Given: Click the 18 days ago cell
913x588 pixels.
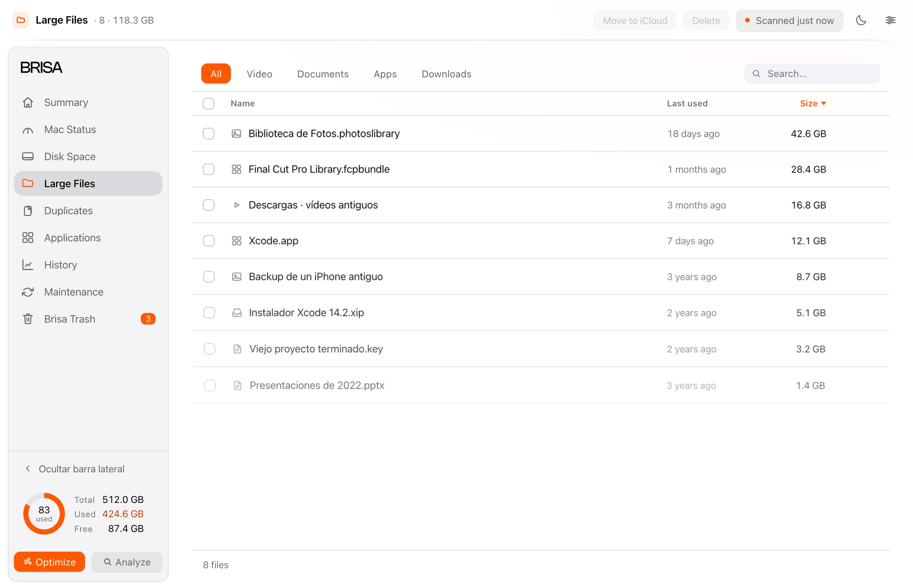Looking at the screenshot, I should (693, 134).
